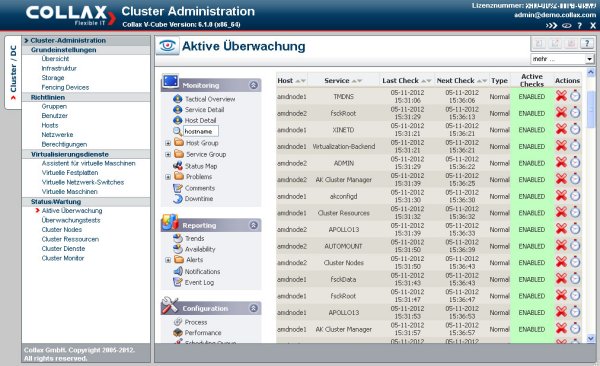
Task: Click the forward arrows icon in header
Action: 551,26
